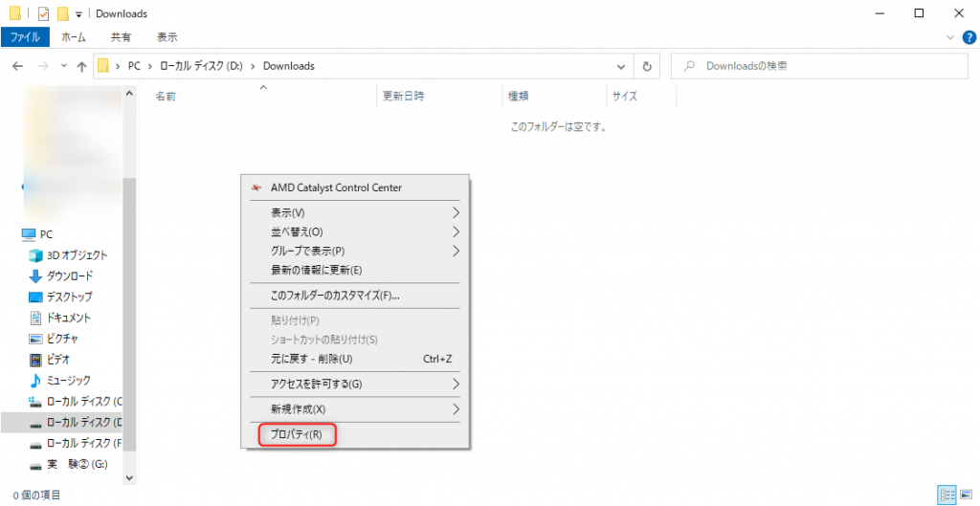
Task: Click the Downloadsの検索 search box
Action: tap(823, 67)
